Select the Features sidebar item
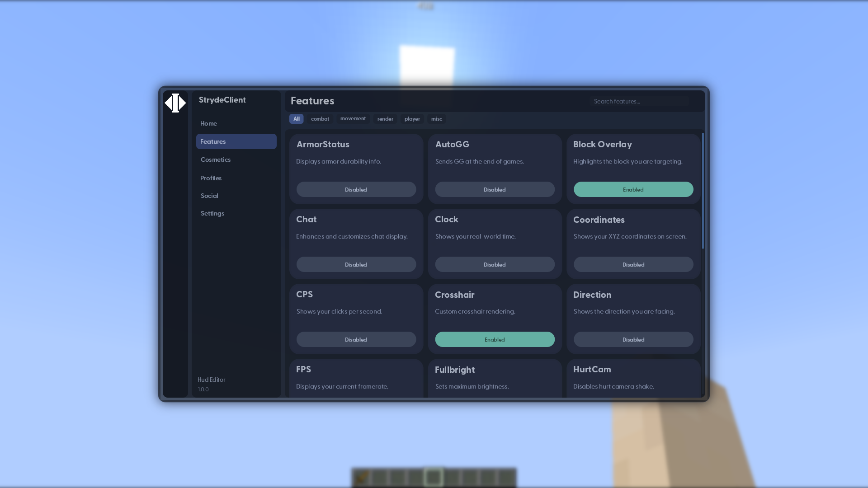 tap(236, 141)
